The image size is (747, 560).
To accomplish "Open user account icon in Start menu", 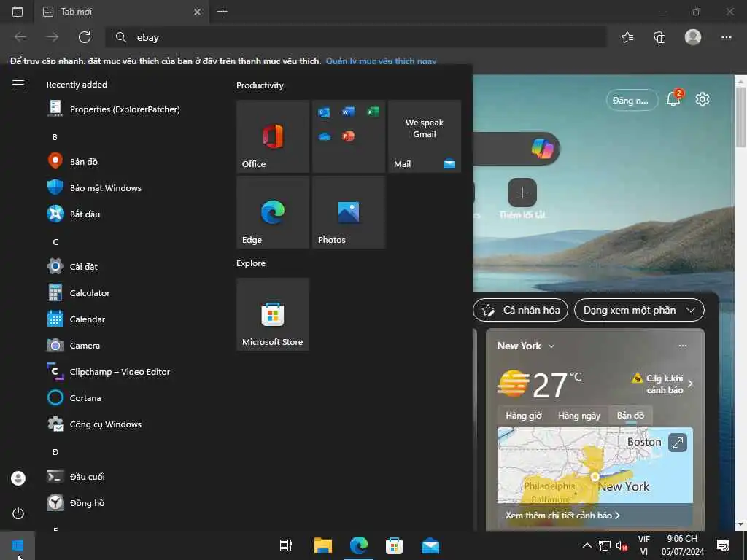I will pos(18,478).
